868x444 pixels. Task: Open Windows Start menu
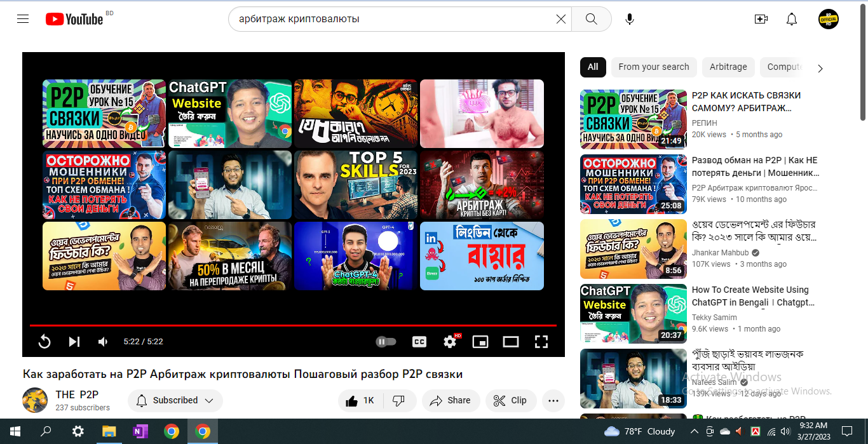point(15,432)
